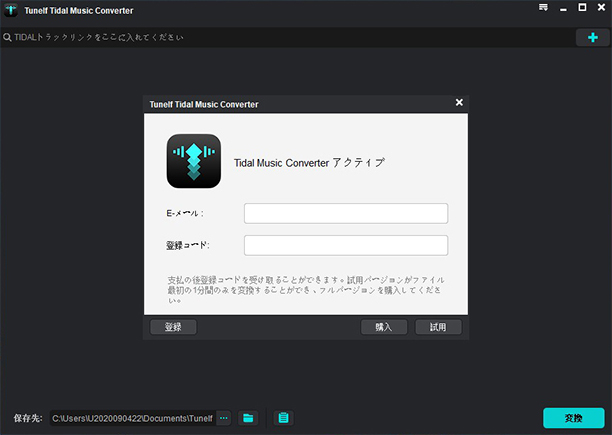Click the 'Tidal Music Converter アクティブ' heading
Screen dimensions: 612x435
(x=310, y=163)
